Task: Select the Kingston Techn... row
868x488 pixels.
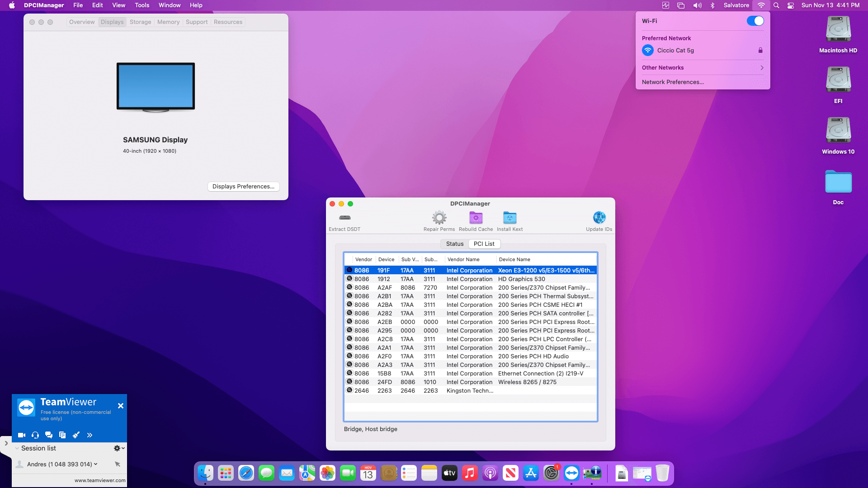Action: [470, 391]
